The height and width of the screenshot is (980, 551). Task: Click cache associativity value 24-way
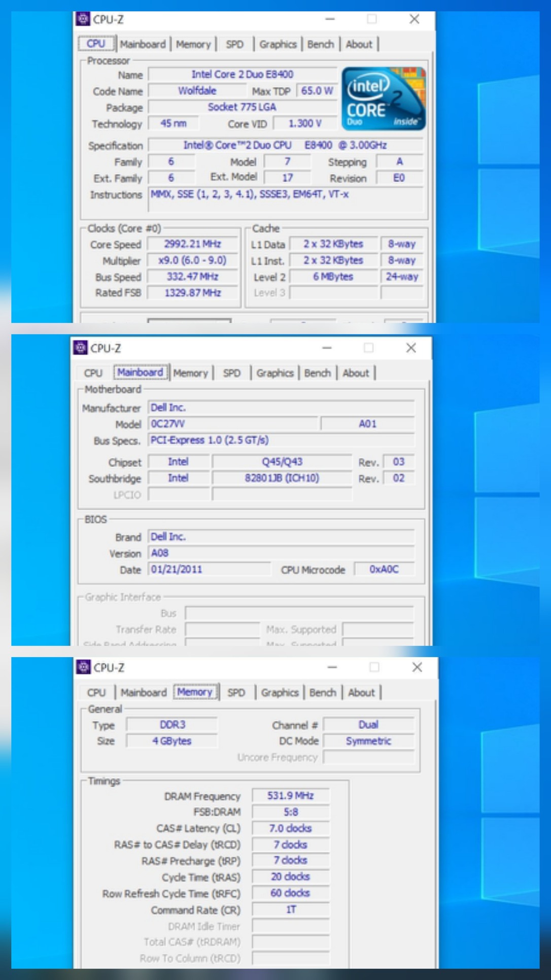[402, 277]
